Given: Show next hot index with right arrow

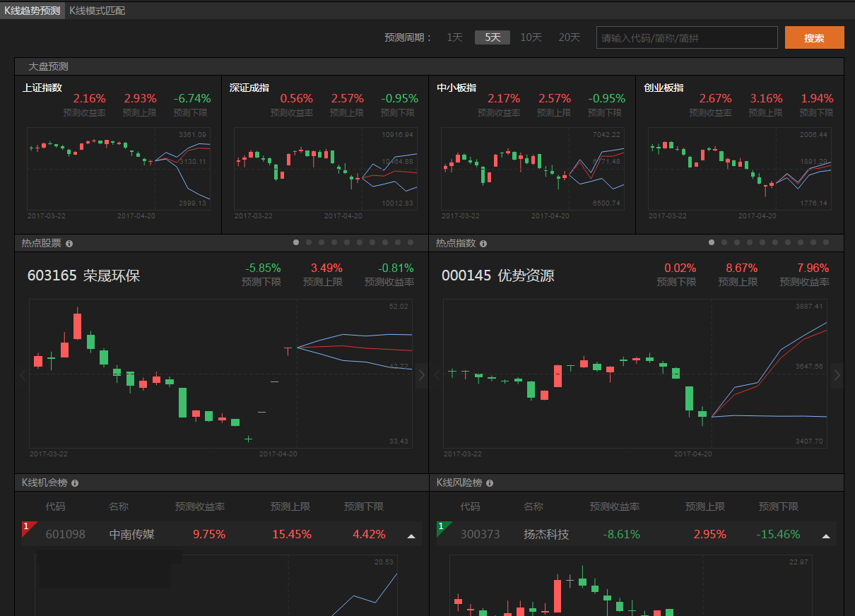Looking at the screenshot, I should coord(837,375).
